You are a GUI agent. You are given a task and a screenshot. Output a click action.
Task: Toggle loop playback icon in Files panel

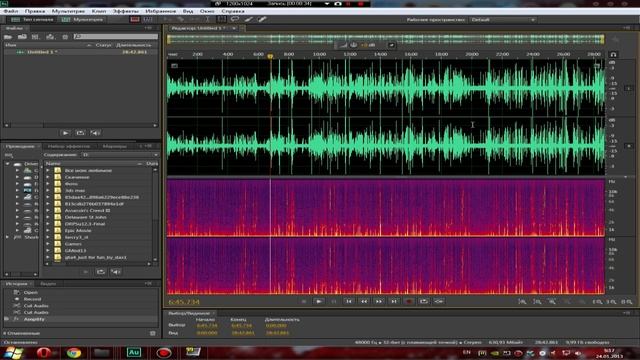tap(80, 133)
